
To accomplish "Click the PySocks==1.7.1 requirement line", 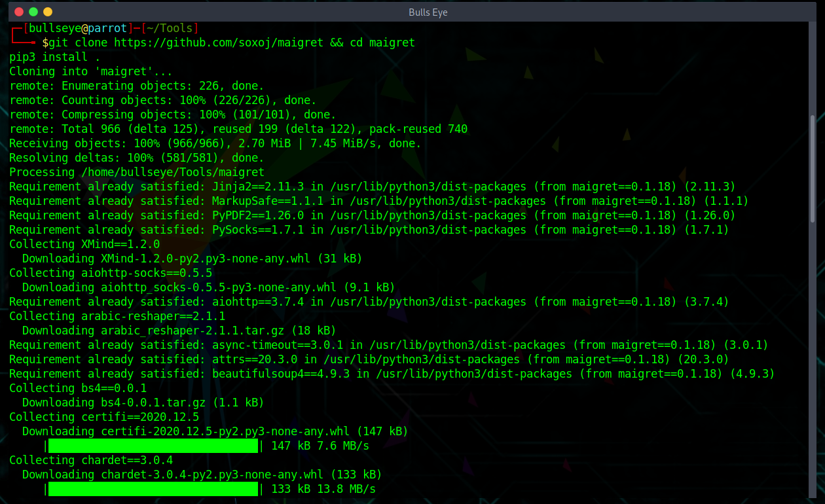I will [369, 230].
